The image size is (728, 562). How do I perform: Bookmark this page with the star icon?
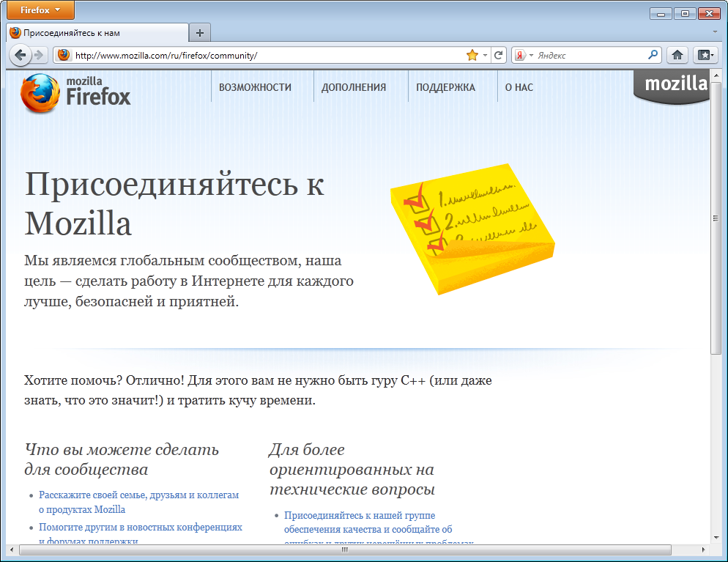coord(472,55)
